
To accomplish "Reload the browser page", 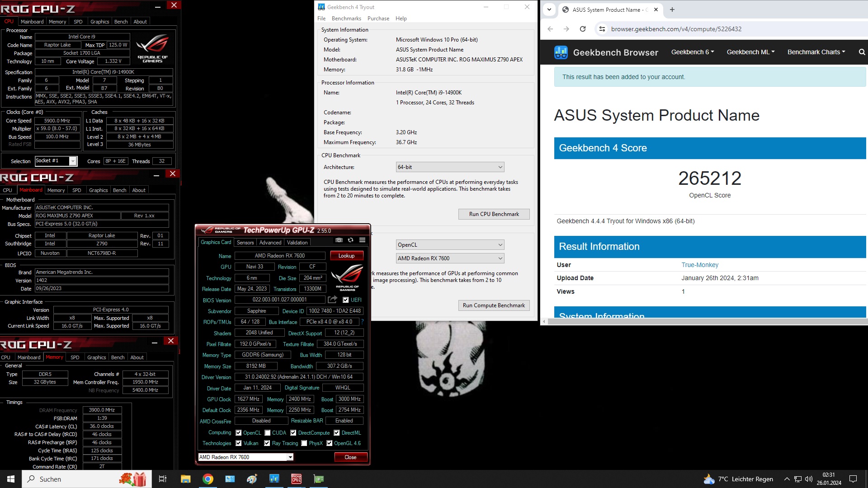I will [583, 29].
